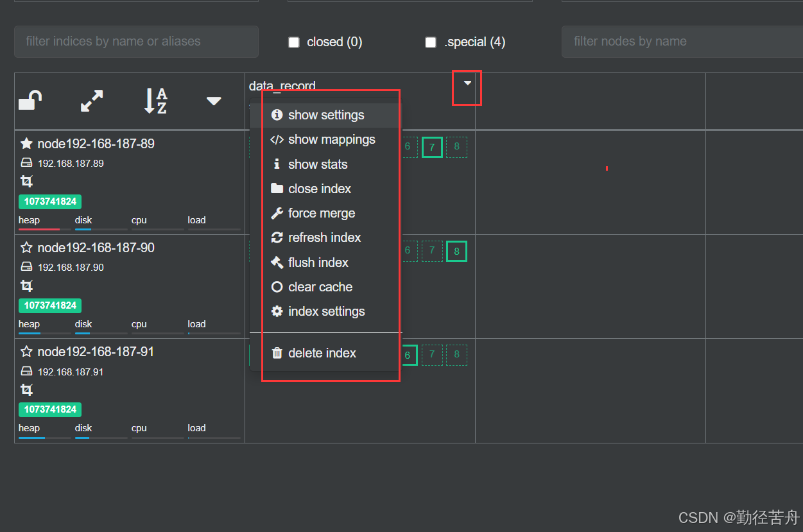803x532 pixels.
Task: Click heap usage bar of node192-168-187-89
Action: (x=45, y=228)
